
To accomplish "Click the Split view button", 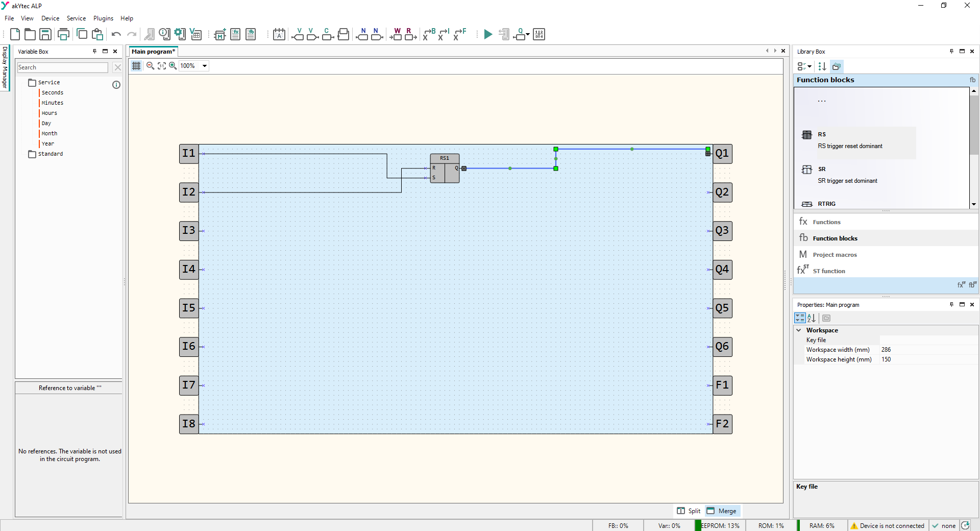I will point(689,511).
